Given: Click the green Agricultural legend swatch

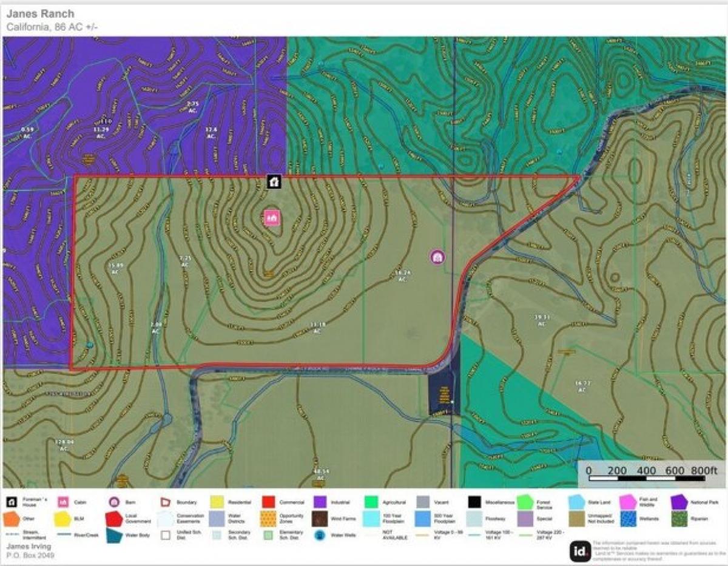Looking at the screenshot, I should point(371,502).
